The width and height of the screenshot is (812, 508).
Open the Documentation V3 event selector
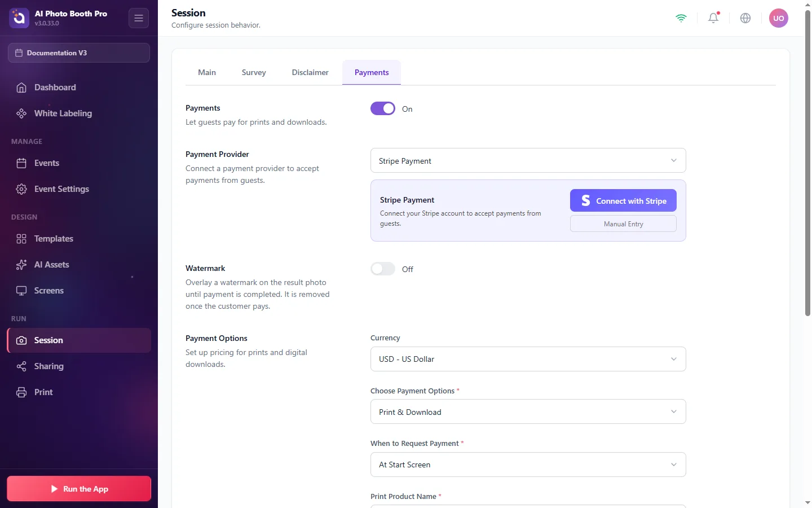(x=79, y=53)
